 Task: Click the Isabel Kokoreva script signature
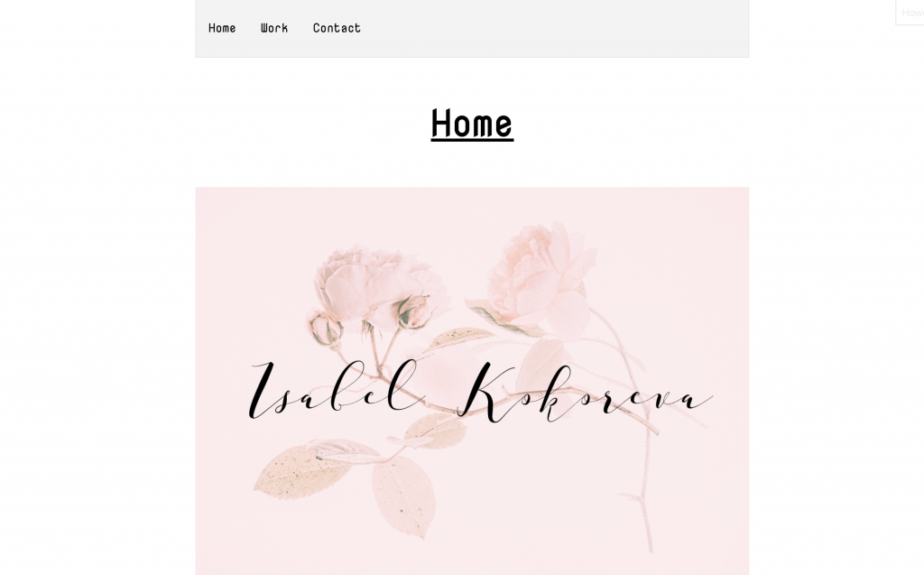[480, 392]
